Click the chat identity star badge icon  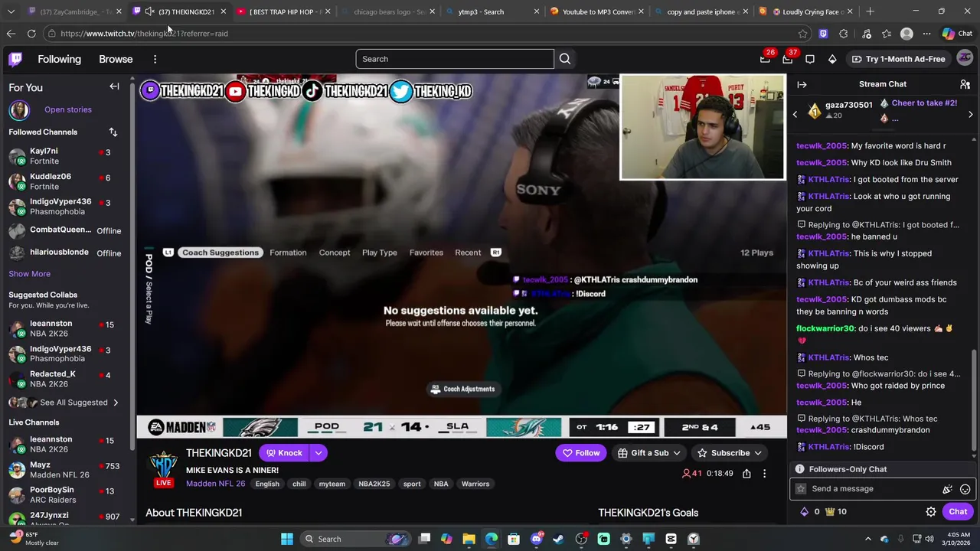click(801, 489)
